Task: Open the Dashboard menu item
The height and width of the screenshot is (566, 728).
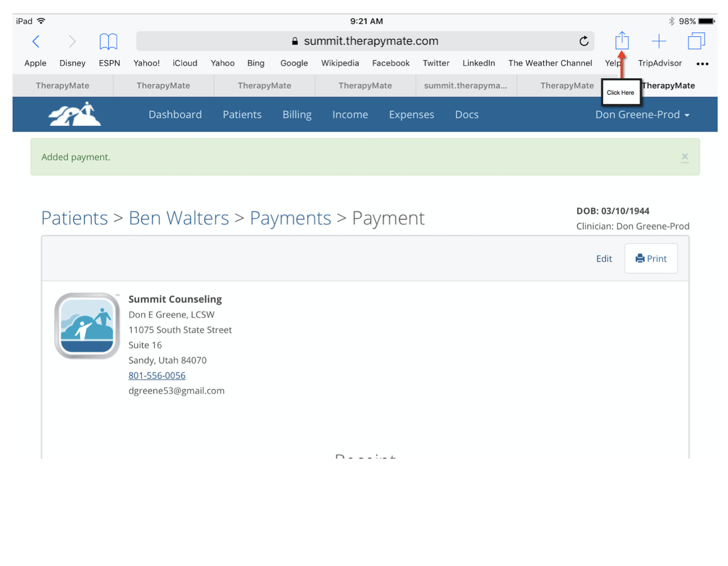Action: (x=175, y=115)
